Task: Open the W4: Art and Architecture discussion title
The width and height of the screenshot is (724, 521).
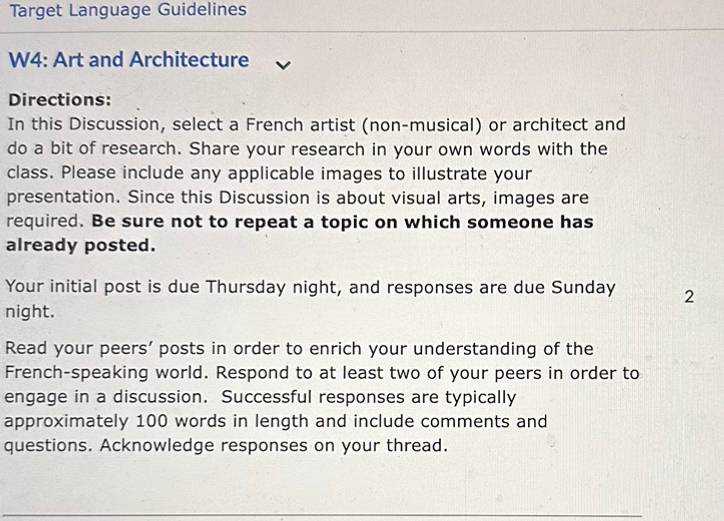Action: pyautogui.click(x=129, y=60)
